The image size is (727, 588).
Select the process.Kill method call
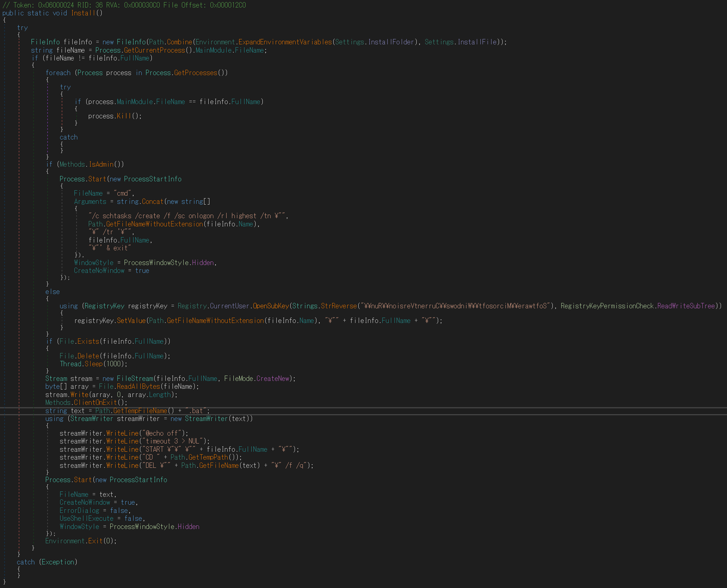tap(124, 116)
